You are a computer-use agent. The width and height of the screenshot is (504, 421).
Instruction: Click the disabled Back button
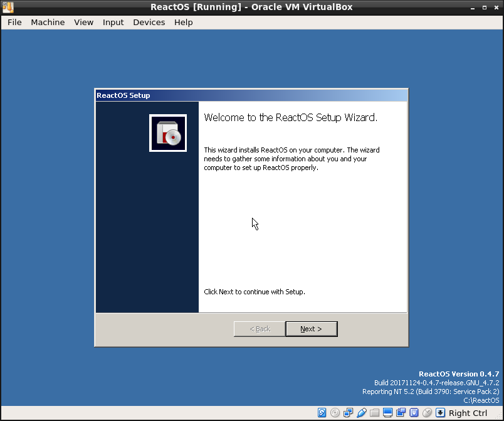click(x=260, y=329)
